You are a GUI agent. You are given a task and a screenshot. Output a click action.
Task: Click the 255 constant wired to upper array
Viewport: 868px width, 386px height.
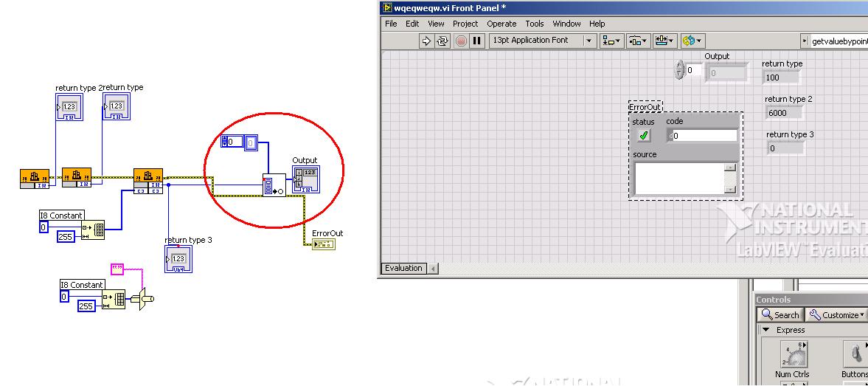click(x=66, y=237)
